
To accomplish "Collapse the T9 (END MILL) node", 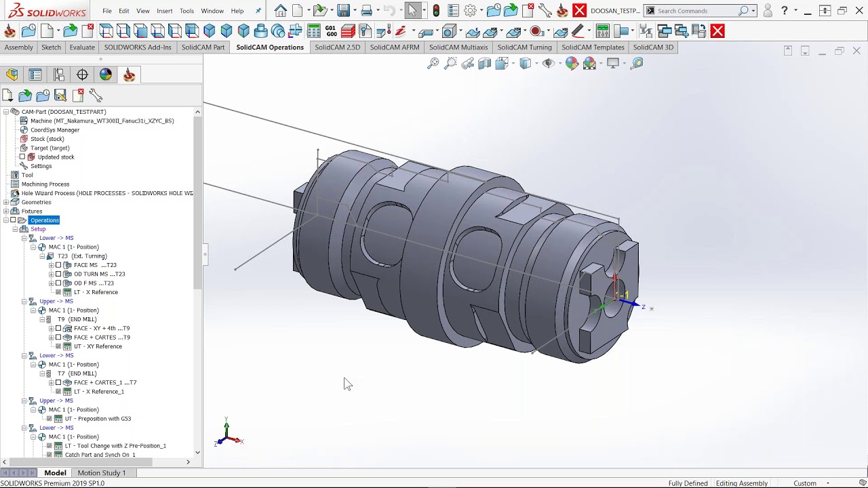I will point(42,319).
